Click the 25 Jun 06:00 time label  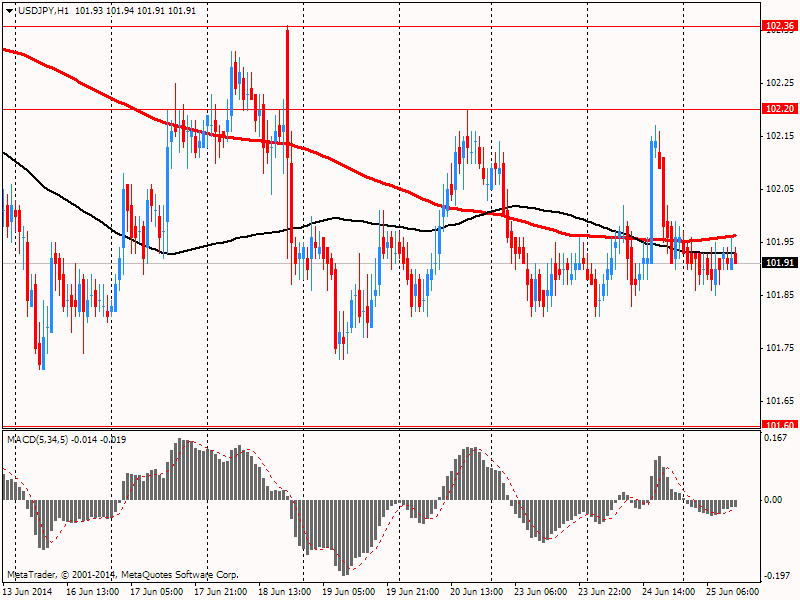pos(733,591)
